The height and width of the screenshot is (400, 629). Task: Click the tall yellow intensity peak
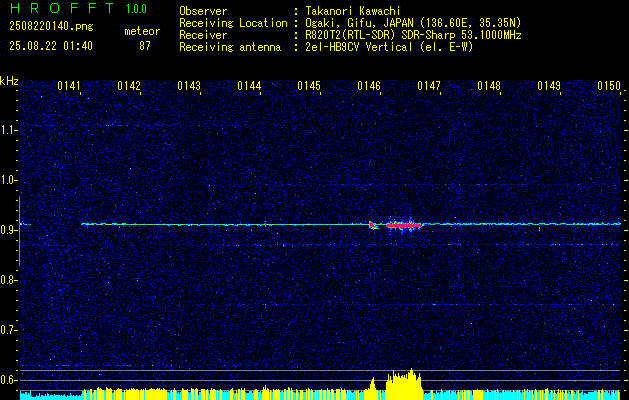click(x=404, y=384)
